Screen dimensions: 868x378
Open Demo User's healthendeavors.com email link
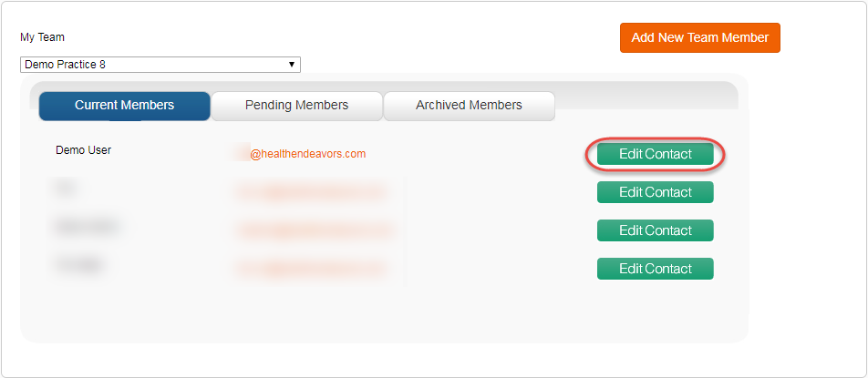pyautogui.click(x=299, y=154)
